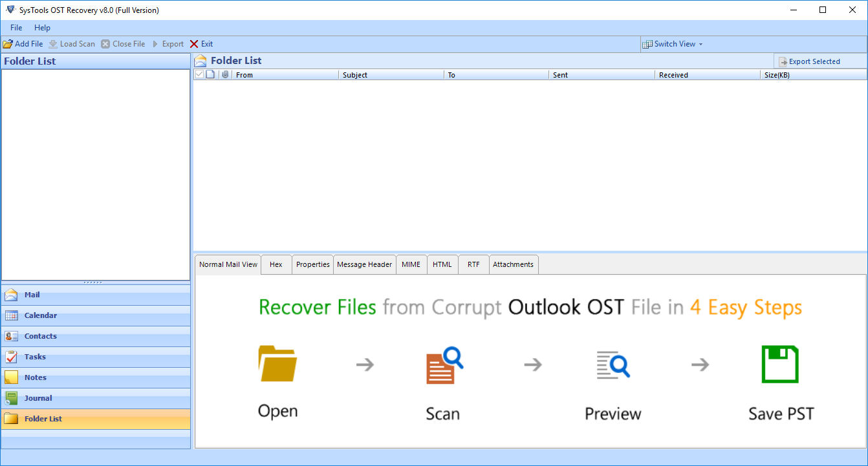
Task: Switch to the Hex tab
Action: [276, 264]
